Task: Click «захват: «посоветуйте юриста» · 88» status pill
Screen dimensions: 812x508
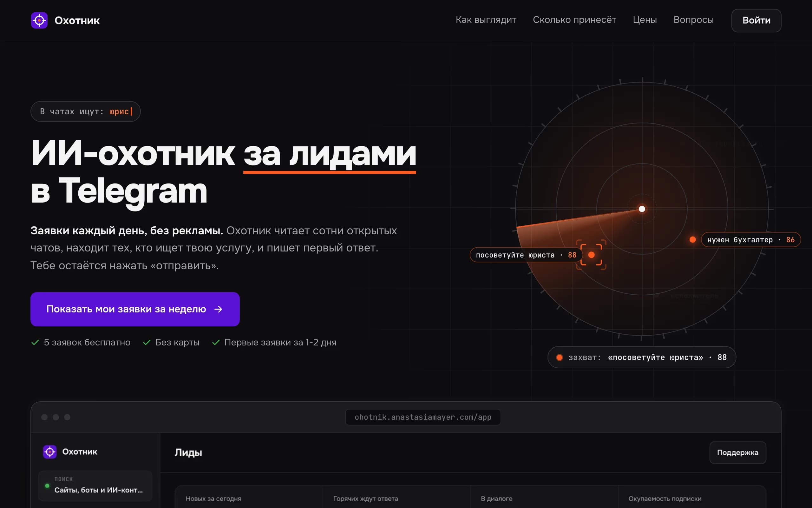Action: click(x=642, y=357)
